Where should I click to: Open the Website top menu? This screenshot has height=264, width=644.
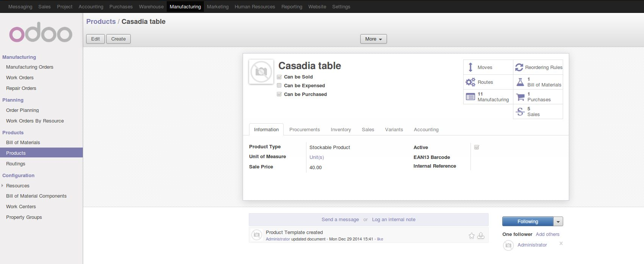pyautogui.click(x=317, y=7)
